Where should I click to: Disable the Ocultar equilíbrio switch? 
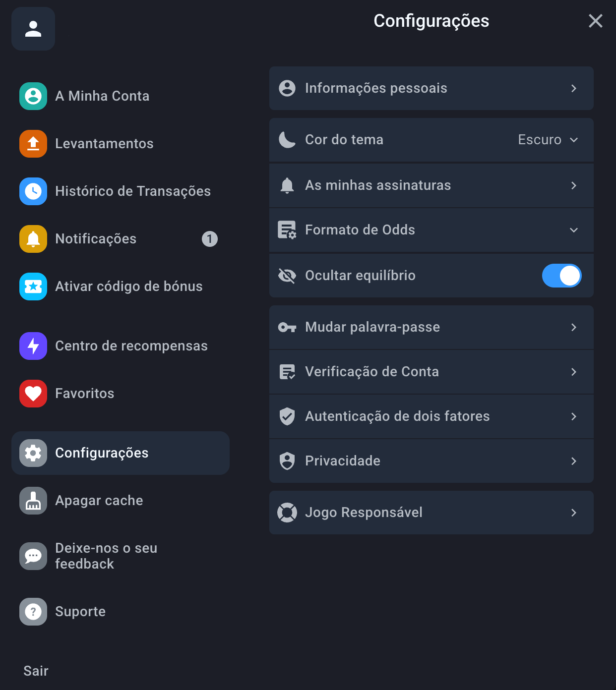click(x=562, y=276)
